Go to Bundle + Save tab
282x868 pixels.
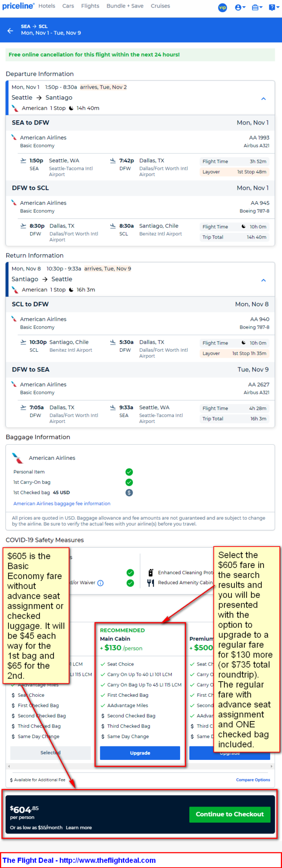click(x=125, y=6)
